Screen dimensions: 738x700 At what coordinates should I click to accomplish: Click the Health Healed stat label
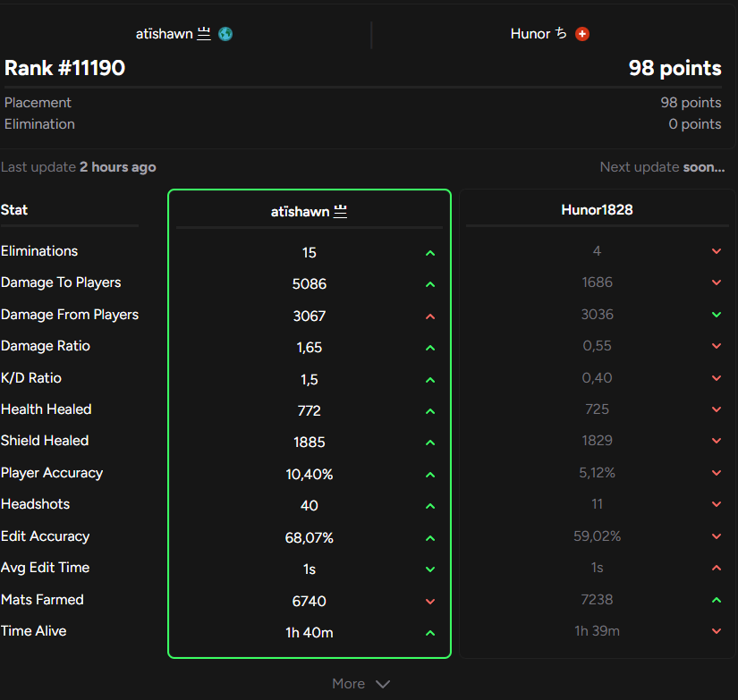(47, 409)
